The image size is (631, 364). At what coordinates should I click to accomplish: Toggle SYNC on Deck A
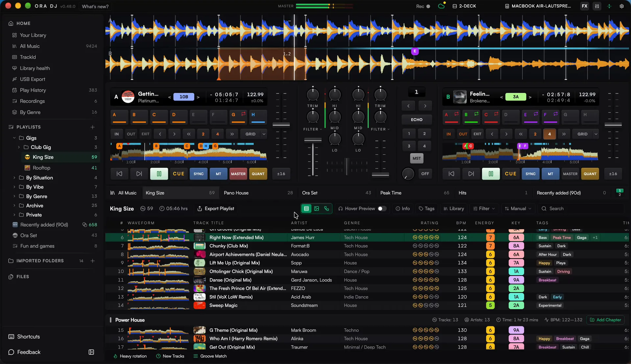199,174
